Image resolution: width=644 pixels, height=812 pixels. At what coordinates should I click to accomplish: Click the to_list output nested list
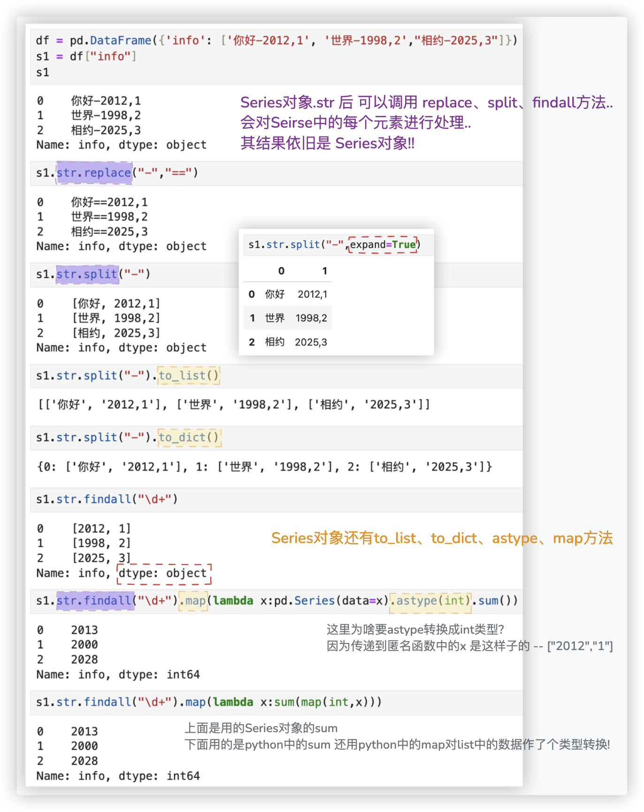click(234, 405)
